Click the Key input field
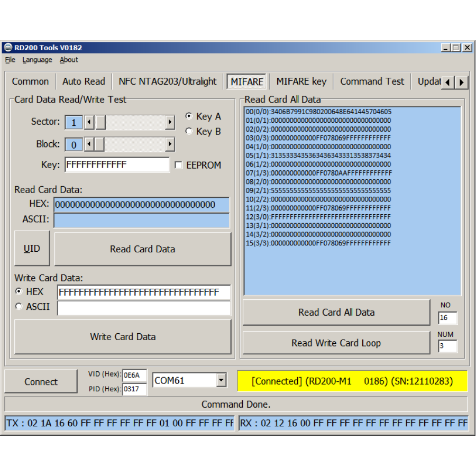The image size is (476, 476). click(117, 165)
